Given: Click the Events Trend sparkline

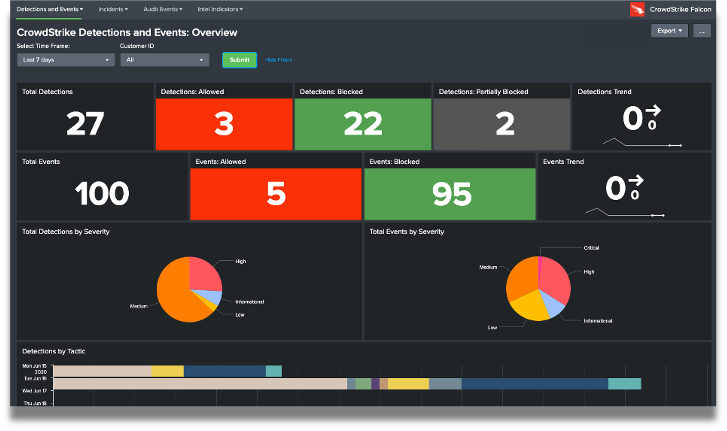Looking at the screenshot, I should pyautogui.click(x=625, y=212).
